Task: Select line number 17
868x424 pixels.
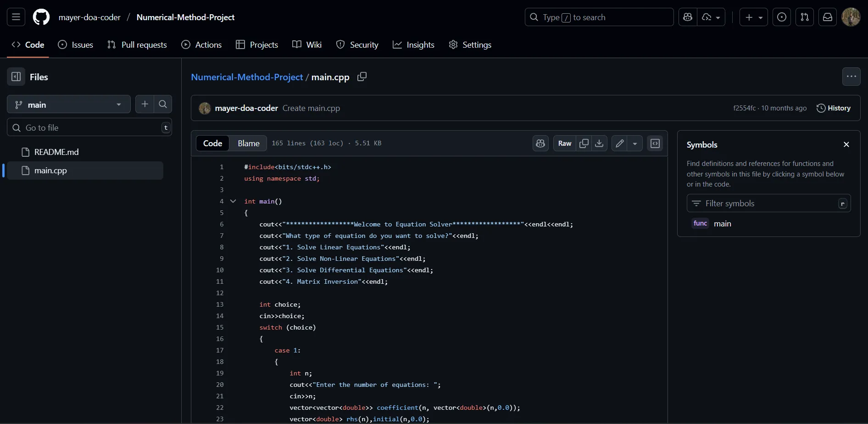Action: 220,351
